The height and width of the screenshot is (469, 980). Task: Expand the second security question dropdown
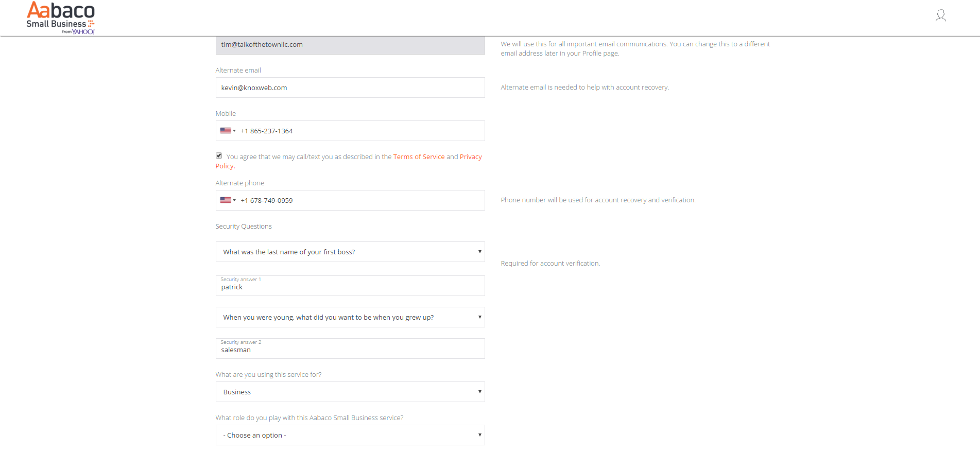pos(350,317)
